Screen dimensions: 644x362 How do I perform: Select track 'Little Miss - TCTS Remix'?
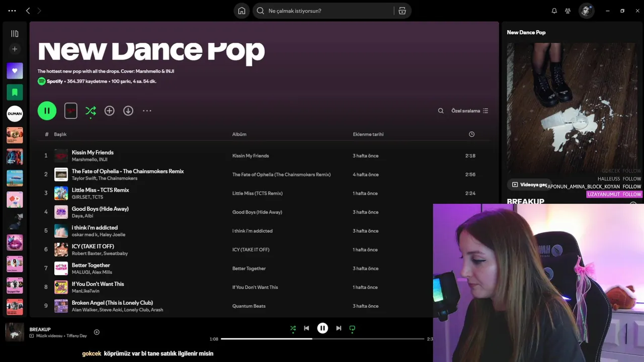100,190
